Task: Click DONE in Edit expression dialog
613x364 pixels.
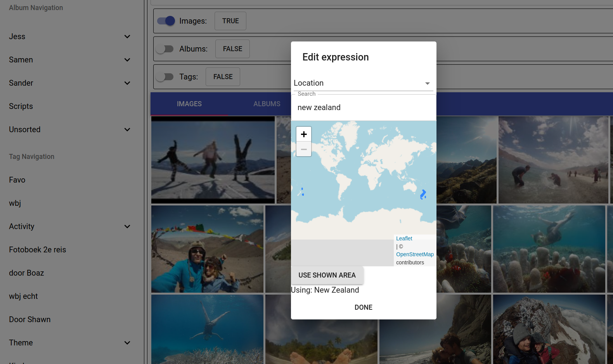Action: click(x=364, y=307)
